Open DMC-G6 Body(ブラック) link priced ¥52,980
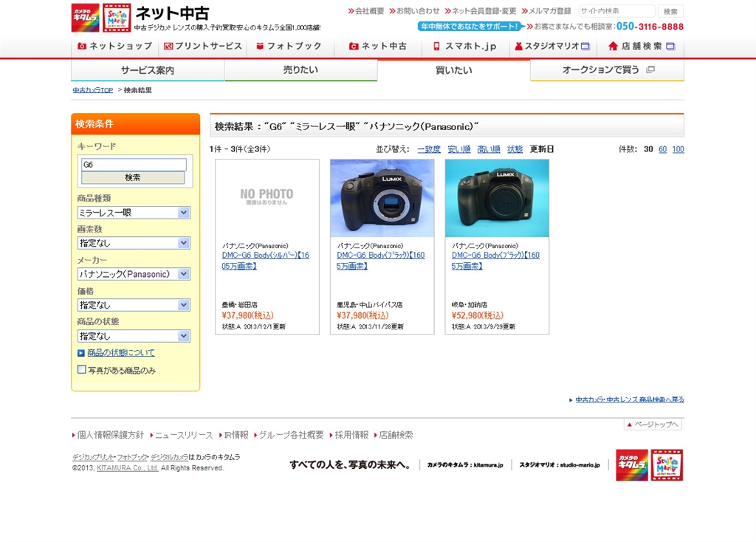 (x=495, y=261)
